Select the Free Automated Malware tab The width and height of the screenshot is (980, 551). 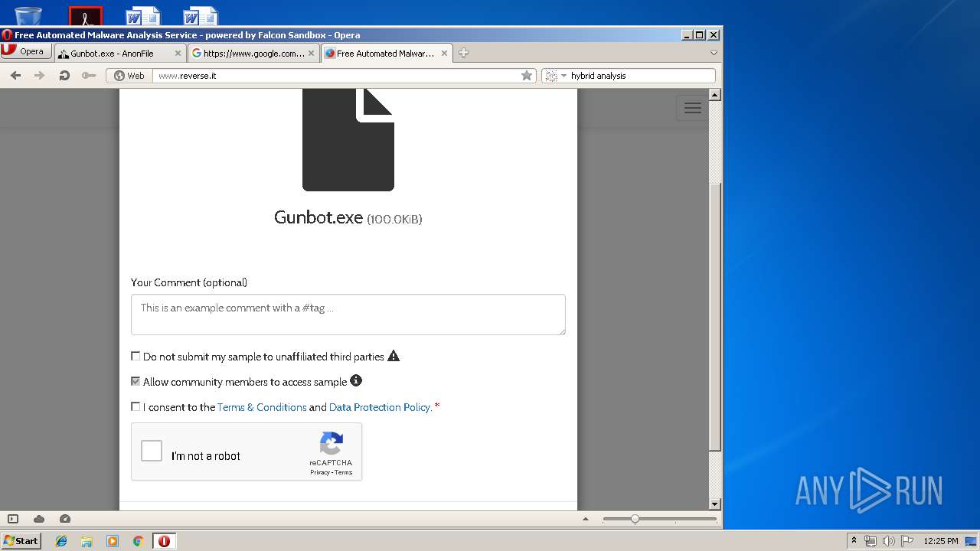(387, 54)
